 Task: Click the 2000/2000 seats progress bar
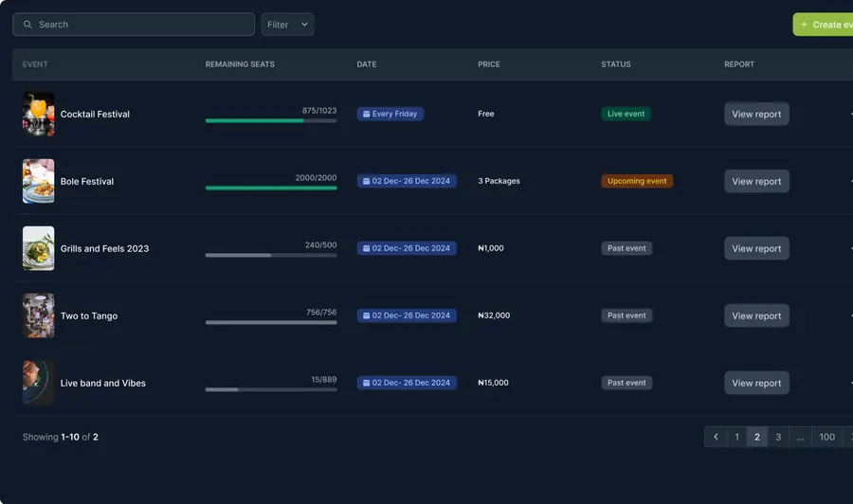tap(271, 189)
